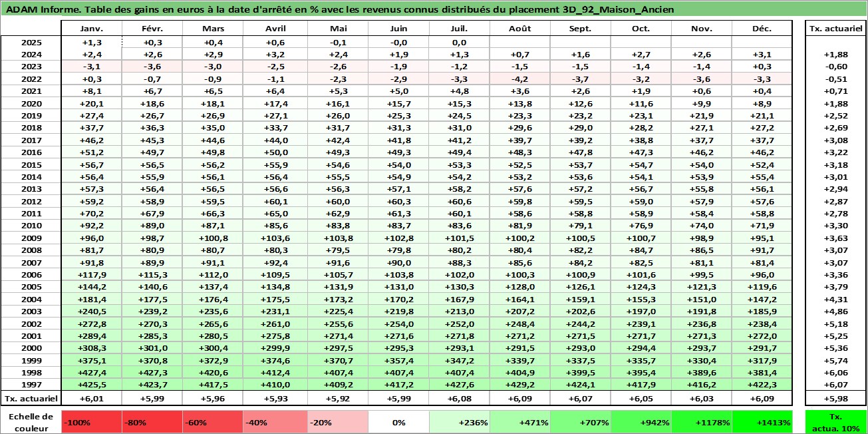Image resolution: width=868 pixels, height=434 pixels.
Task: Select the 2018 Oct. cell '+28,2'
Action: [x=641, y=128]
